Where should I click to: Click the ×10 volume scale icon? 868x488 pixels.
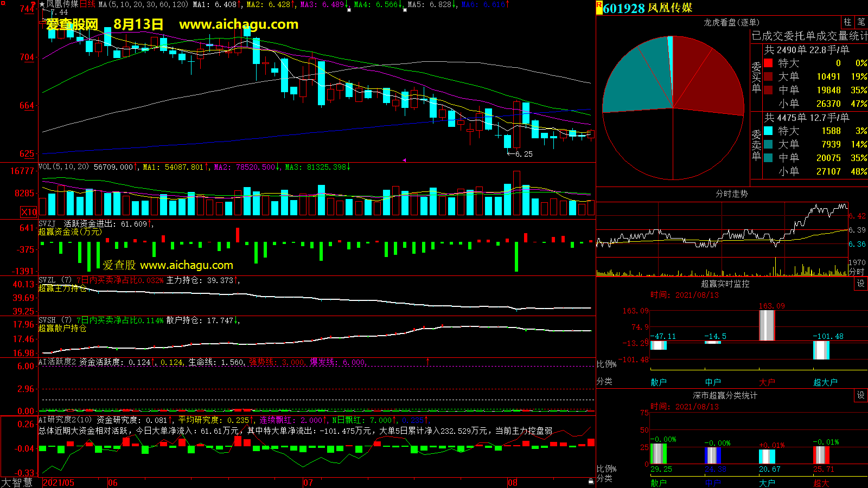pos(29,212)
